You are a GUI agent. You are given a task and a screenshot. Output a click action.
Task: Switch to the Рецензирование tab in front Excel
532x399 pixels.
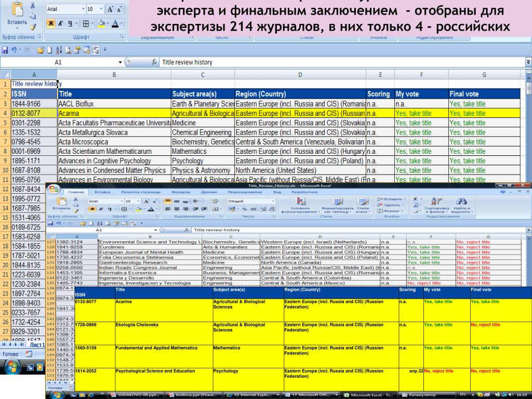[245, 192]
